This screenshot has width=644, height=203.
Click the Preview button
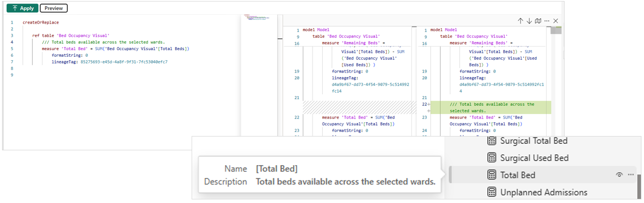point(54,8)
